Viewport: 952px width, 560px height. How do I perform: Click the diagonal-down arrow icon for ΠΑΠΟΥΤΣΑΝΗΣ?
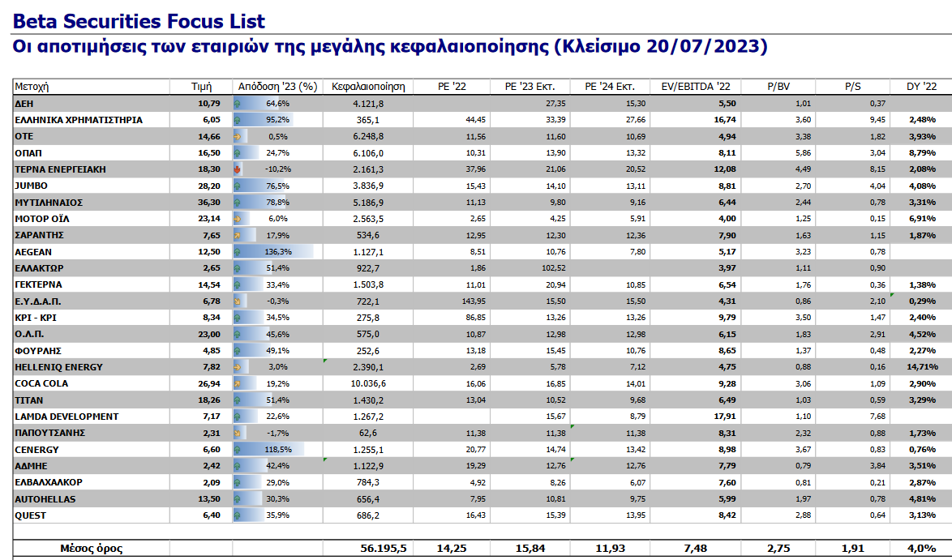(238, 434)
